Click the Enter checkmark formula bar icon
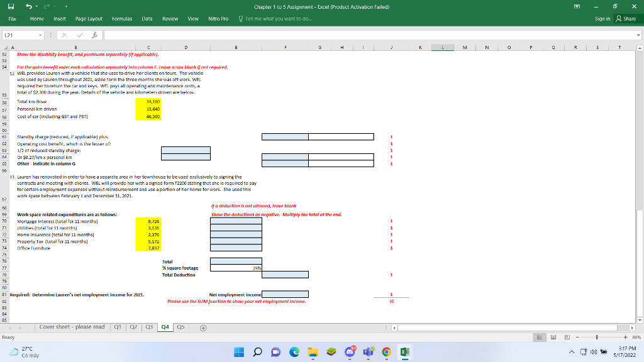 click(80, 35)
